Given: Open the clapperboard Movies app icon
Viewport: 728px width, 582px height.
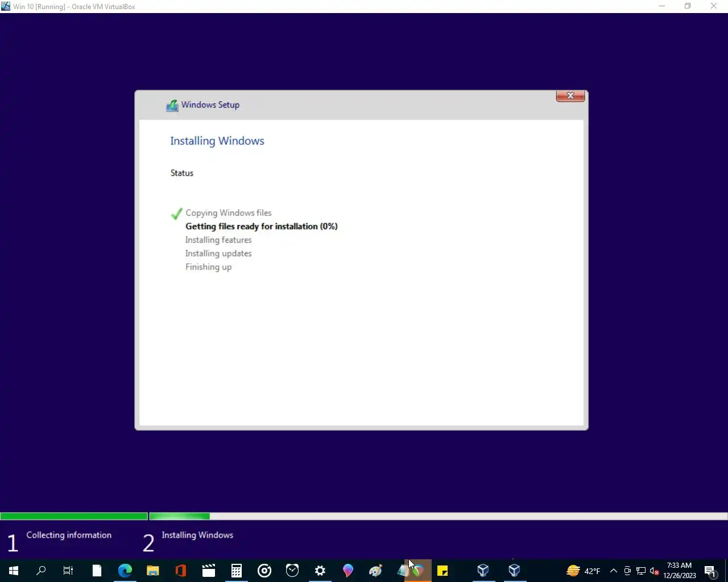Looking at the screenshot, I should click(209, 571).
